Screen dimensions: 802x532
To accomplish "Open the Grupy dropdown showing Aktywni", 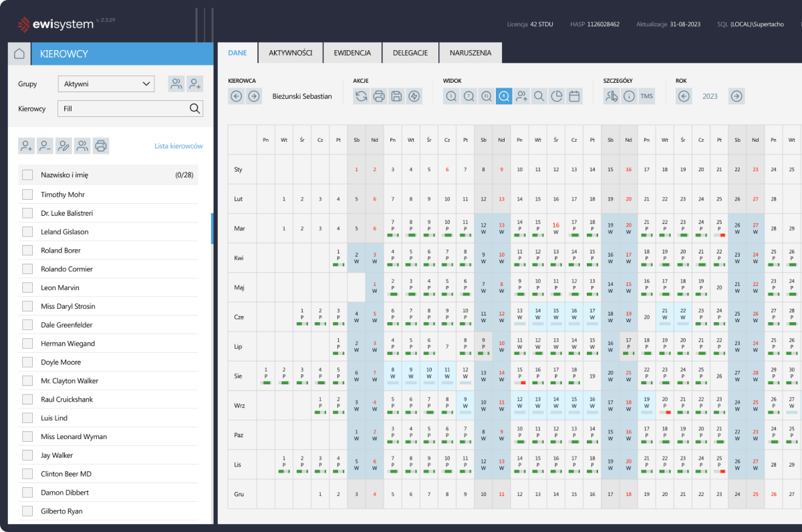I will [106, 84].
